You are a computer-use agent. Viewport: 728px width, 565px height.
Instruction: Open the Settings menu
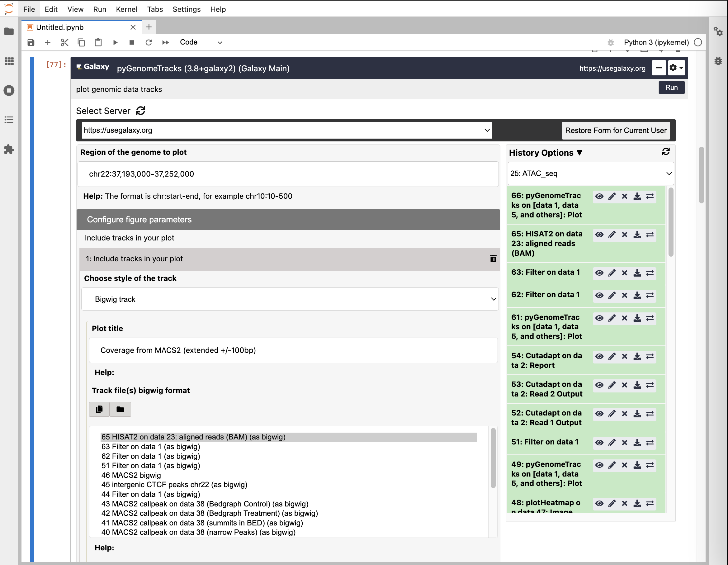[x=186, y=9]
